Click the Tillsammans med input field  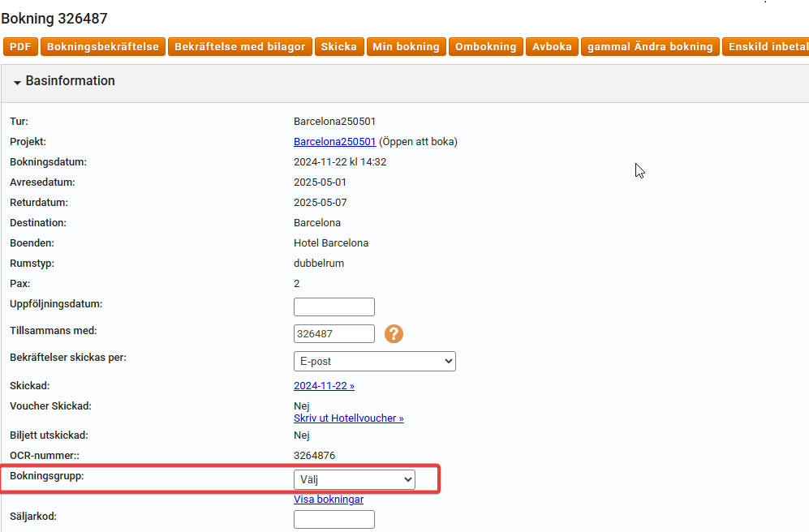tap(333, 333)
